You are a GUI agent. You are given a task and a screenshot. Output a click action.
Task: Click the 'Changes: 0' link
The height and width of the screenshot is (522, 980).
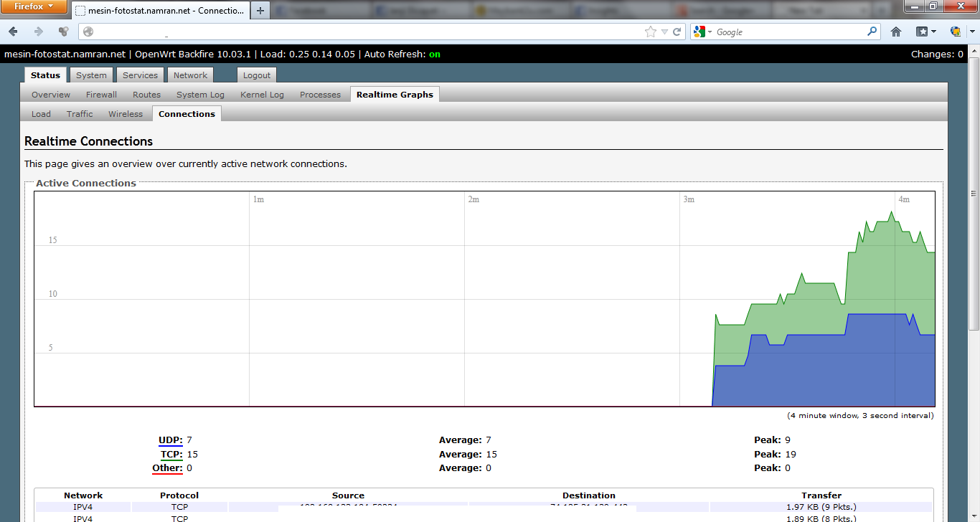point(937,54)
